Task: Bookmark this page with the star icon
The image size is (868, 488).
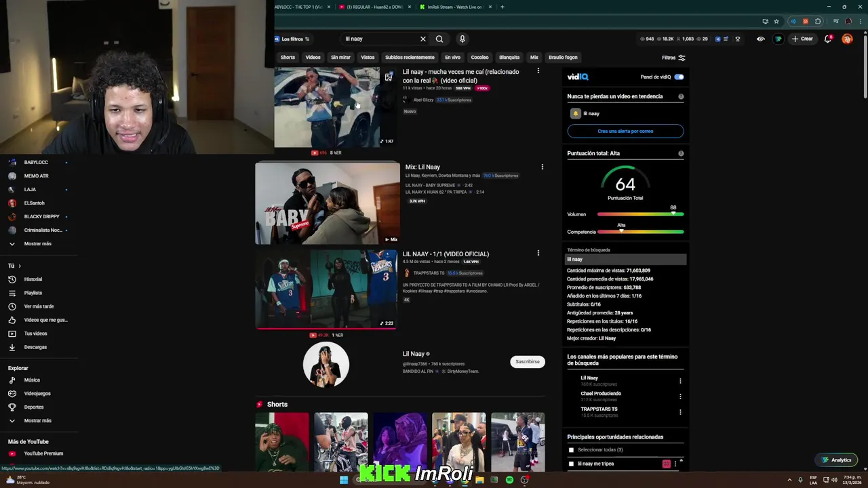Action: (776, 21)
